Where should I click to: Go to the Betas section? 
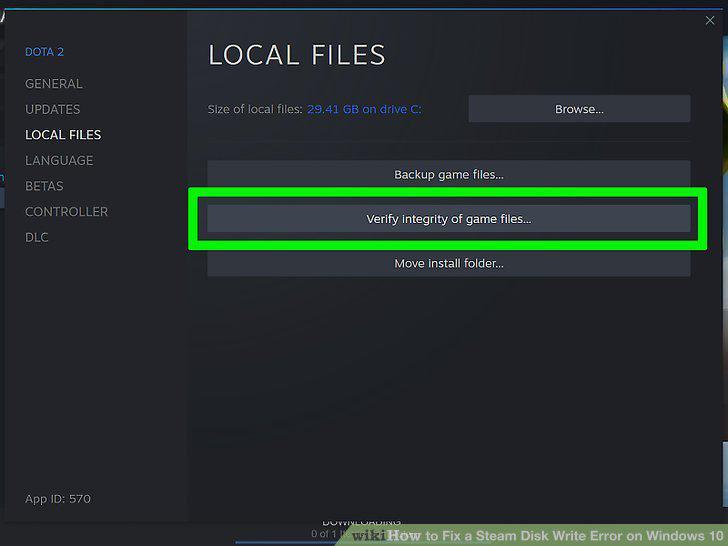pos(44,186)
